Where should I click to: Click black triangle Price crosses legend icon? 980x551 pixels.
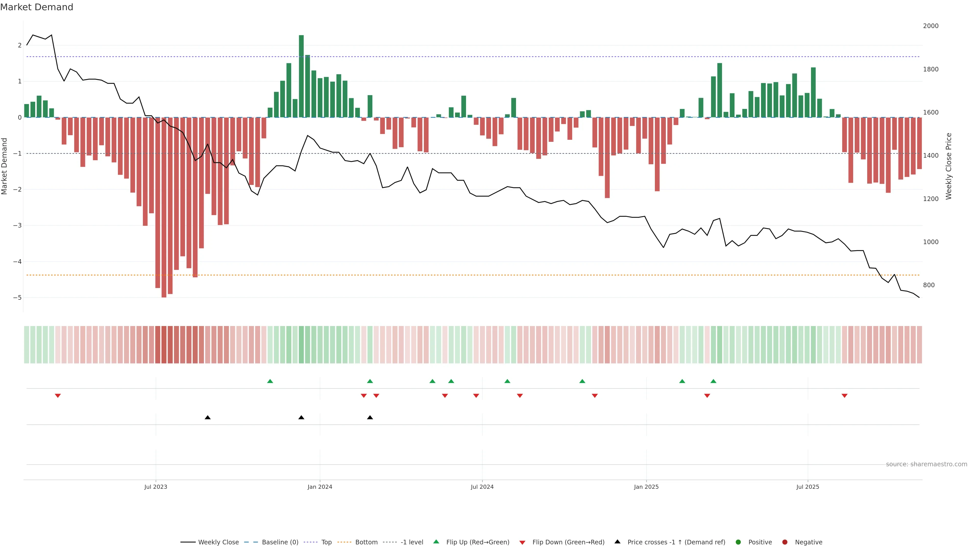point(617,542)
